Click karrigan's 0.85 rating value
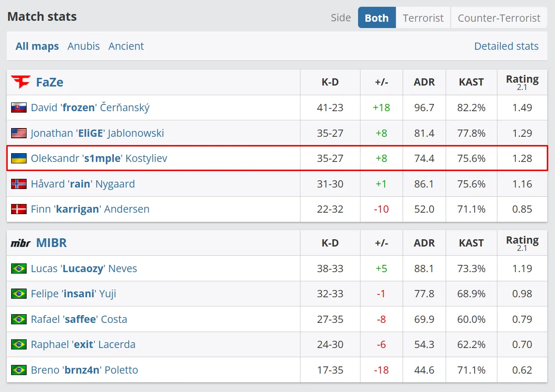The height and width of the screenshot is (392, 555). pyautogui.click(x=522, y=209)
